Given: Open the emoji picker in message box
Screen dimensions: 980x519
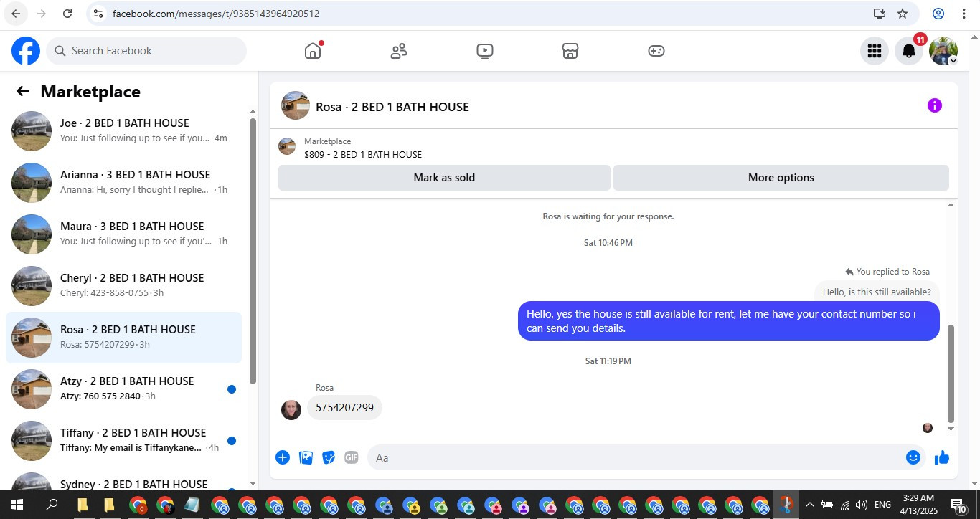Looking at the screenshot, I should (913, 457).
